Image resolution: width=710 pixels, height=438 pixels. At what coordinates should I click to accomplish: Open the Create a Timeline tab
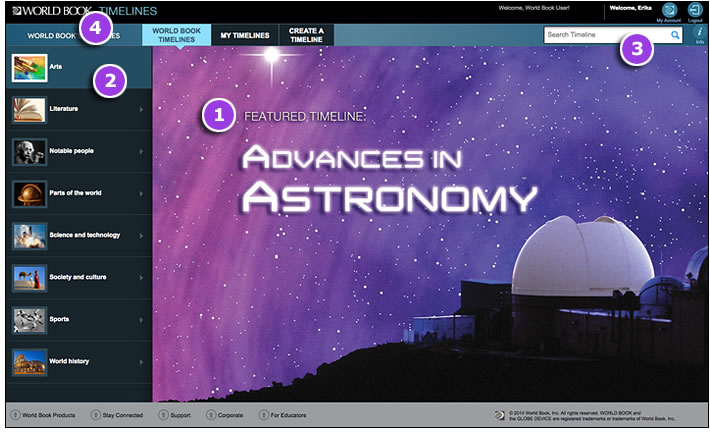point(306,35)
